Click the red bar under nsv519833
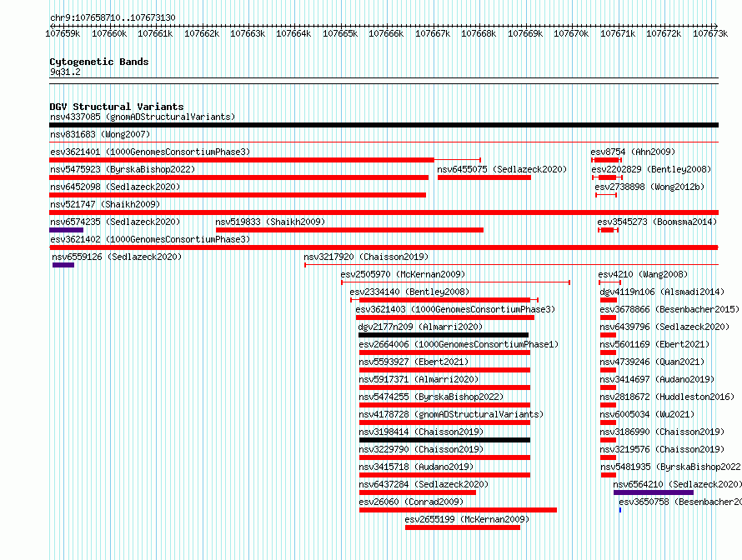Image resolution: width=742 pixels, height=560 pixels. 349,230
